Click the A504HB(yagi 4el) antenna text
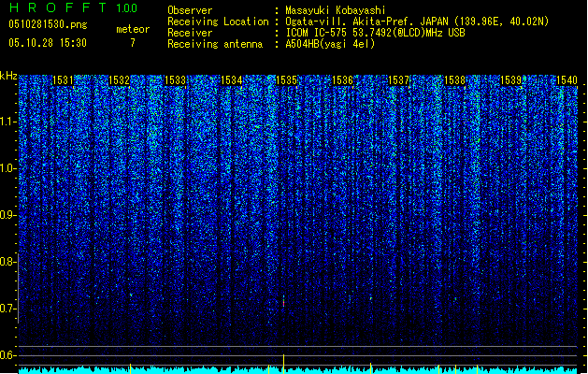588x374 pixels. (x=330, y=44)
